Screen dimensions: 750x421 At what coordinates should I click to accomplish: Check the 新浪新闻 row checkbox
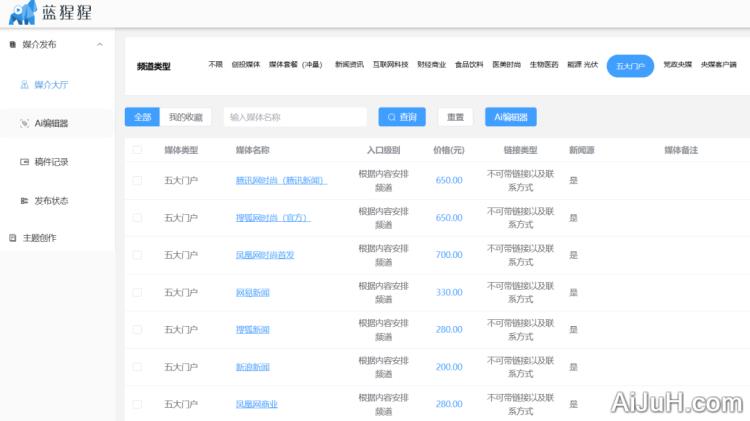point(137,367)
